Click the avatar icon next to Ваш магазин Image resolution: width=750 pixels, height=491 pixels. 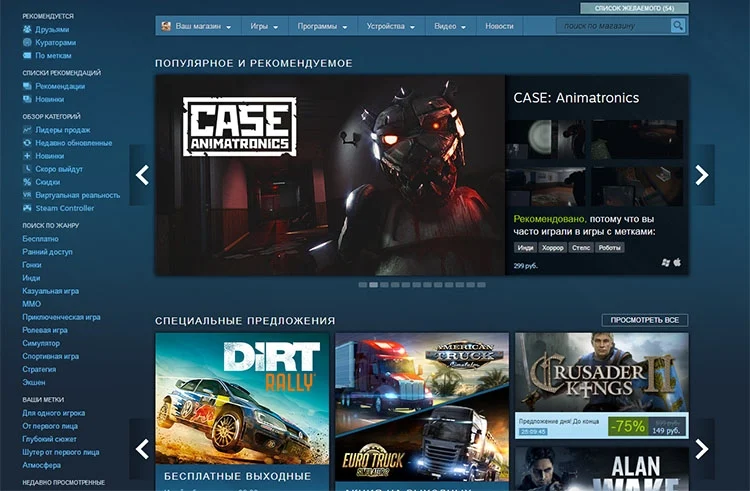tap(166, 26)
